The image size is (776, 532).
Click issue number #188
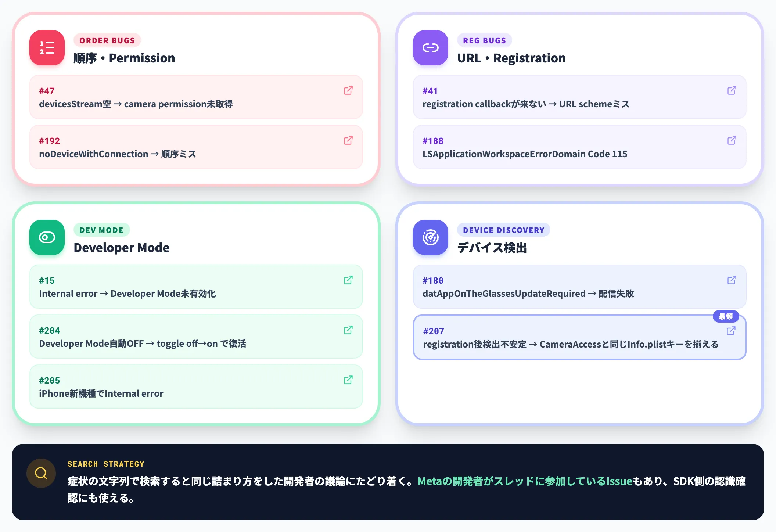click(x=433, y=141)
